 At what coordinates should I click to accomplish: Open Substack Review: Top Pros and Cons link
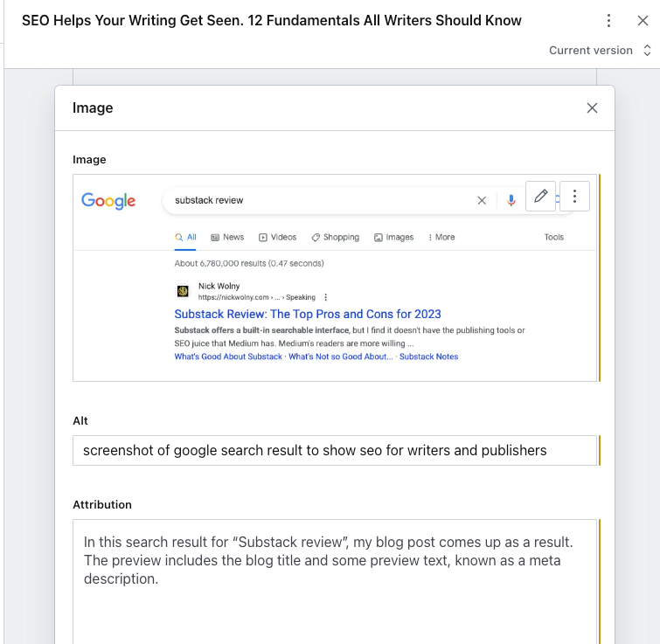(308, 315)
